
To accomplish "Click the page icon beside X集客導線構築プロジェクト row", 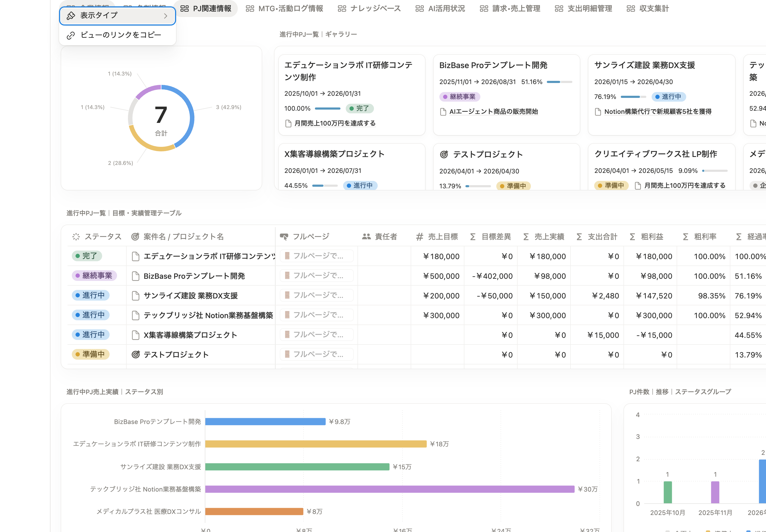I will coord(135,335).
